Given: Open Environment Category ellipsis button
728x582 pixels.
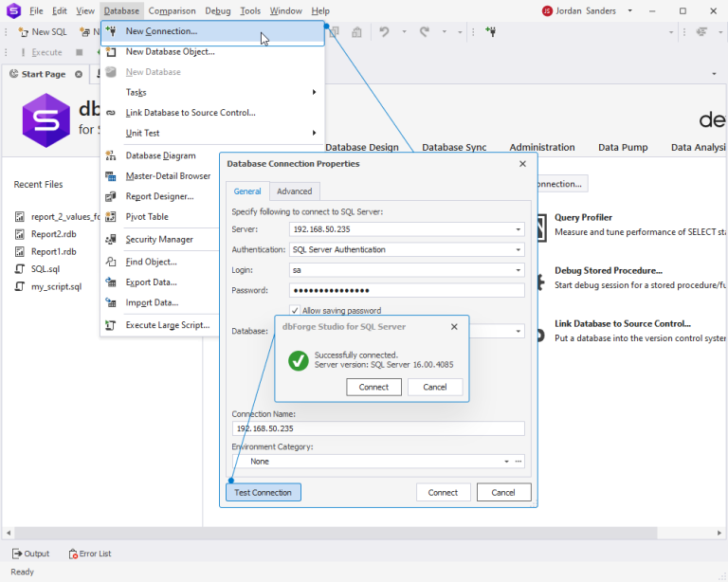Looking at the screenshot, I should pos(519,462).
